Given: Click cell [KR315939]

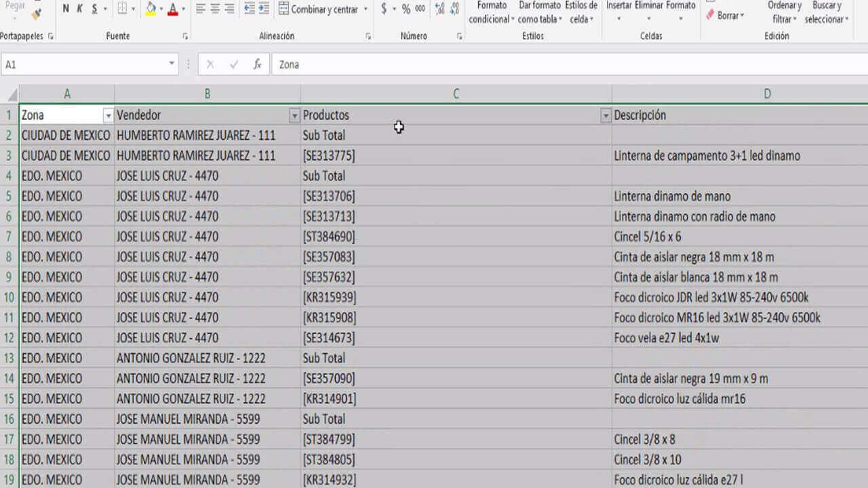Looking at the screenshot, I should [456, 298].
